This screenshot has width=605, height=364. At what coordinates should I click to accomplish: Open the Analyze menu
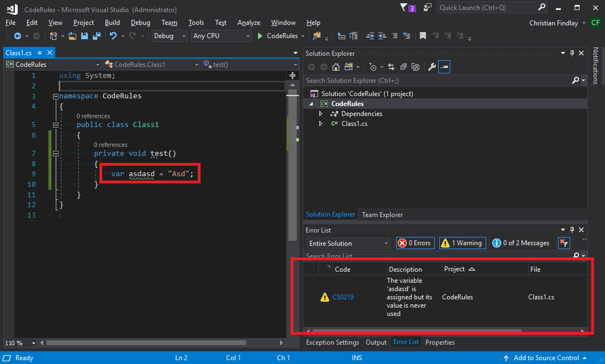tap(249, 23)
